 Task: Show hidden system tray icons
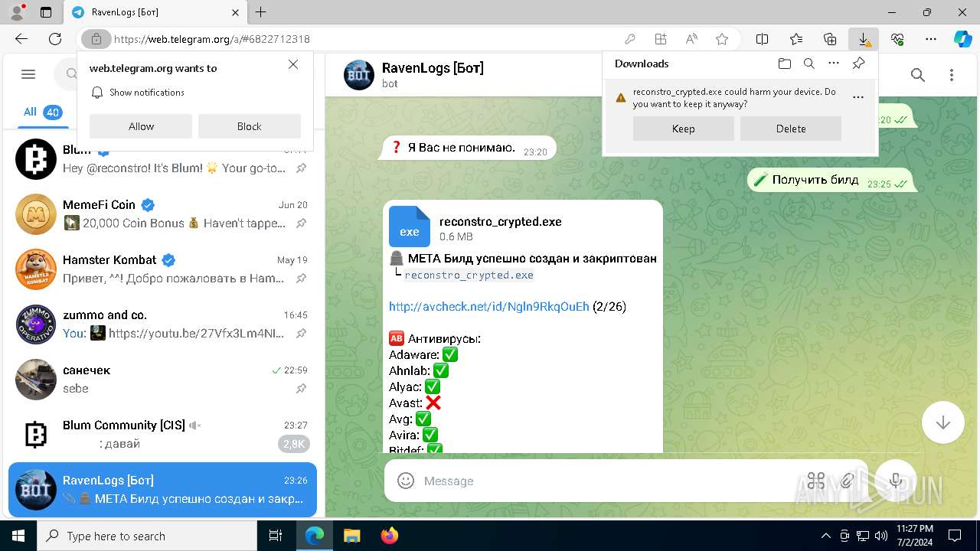[825, 536]
